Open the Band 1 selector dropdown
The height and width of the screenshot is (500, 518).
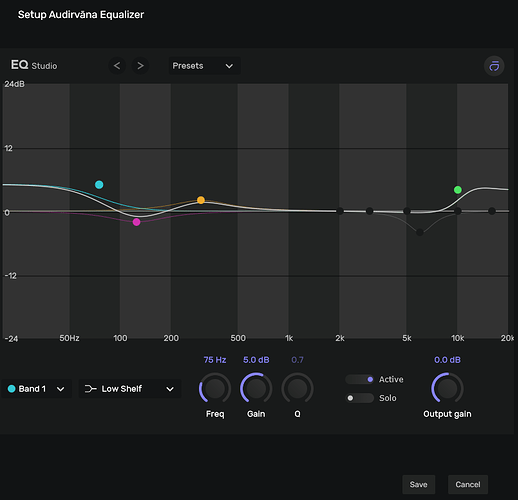click(x=36, y=389)
